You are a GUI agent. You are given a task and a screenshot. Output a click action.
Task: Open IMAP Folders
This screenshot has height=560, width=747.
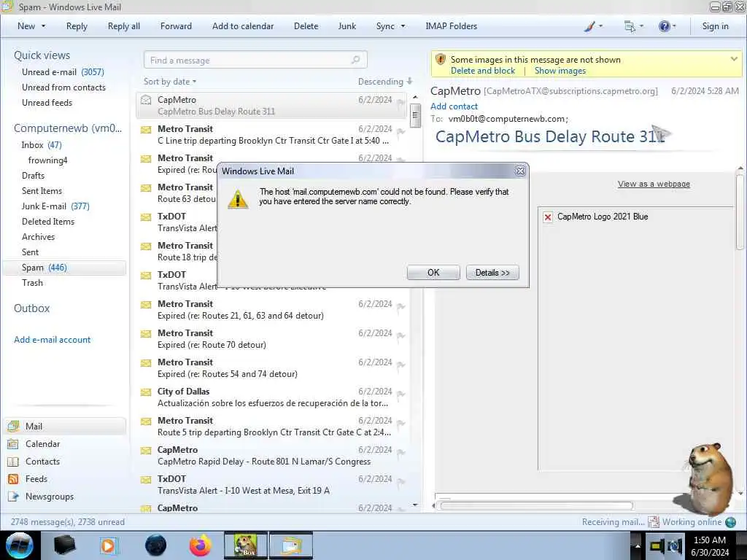451,26
